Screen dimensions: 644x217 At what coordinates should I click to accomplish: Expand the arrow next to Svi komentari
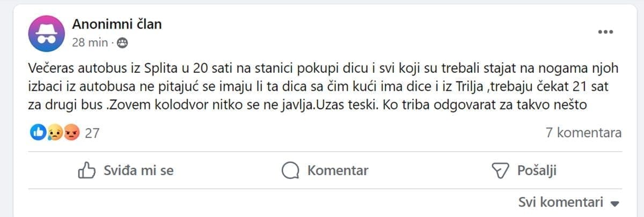tap(615, 203)
